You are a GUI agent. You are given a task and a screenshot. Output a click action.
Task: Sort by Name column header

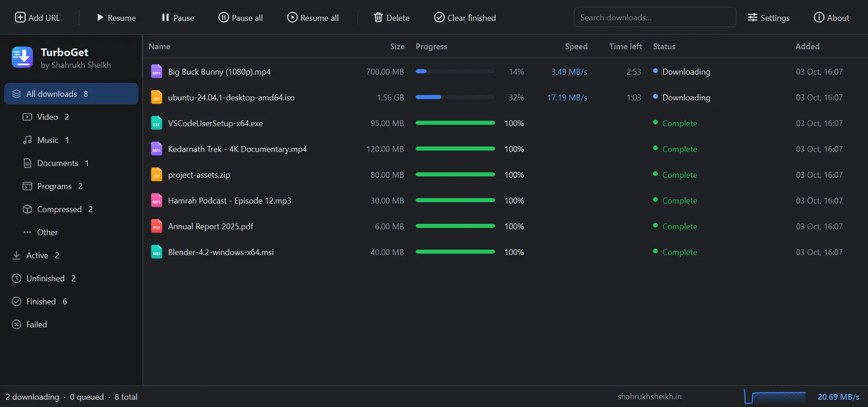(x=160, y=46)
